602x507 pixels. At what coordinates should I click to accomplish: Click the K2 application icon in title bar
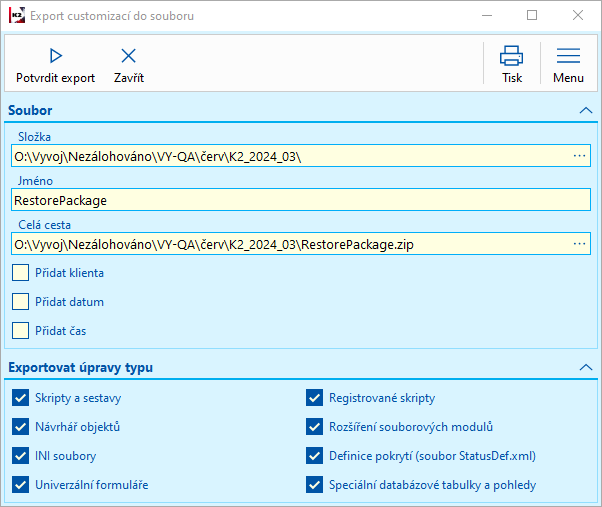click(16, 16)
